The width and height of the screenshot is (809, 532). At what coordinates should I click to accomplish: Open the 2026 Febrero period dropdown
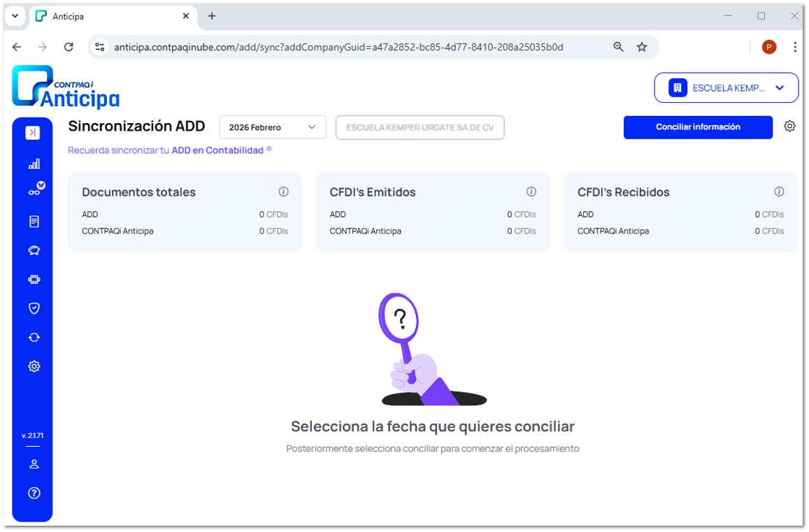pyautogui.click(x=273, y=127)
